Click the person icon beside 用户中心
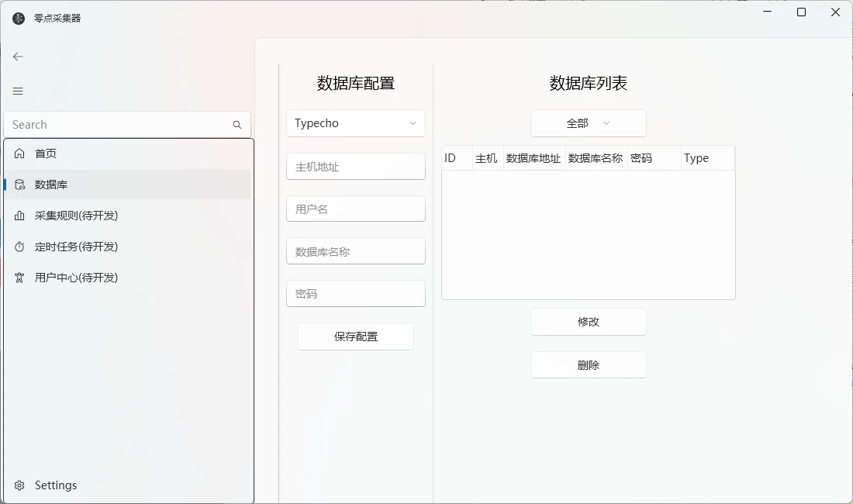Image resolution: width=853 pixels, height=504 pixels. coord(19,278)
